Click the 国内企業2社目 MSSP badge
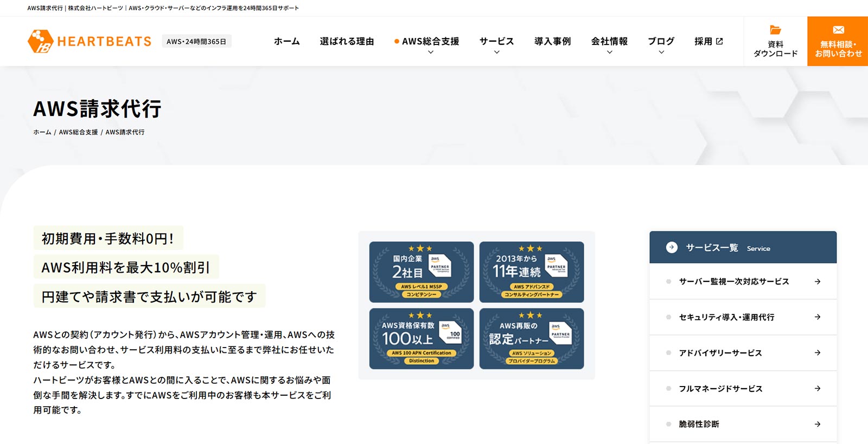Screen dimensions: 868x444 tap(422, 272)
